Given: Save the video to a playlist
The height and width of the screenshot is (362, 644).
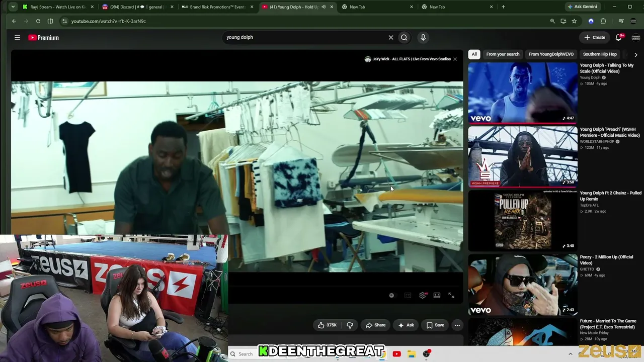Looking at the screenshot, I should coord(435,325).
